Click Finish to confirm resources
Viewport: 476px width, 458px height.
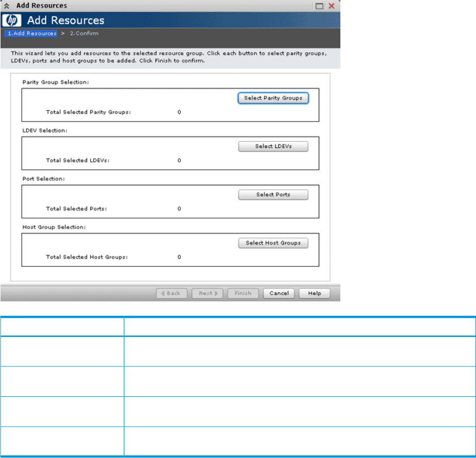243,293
